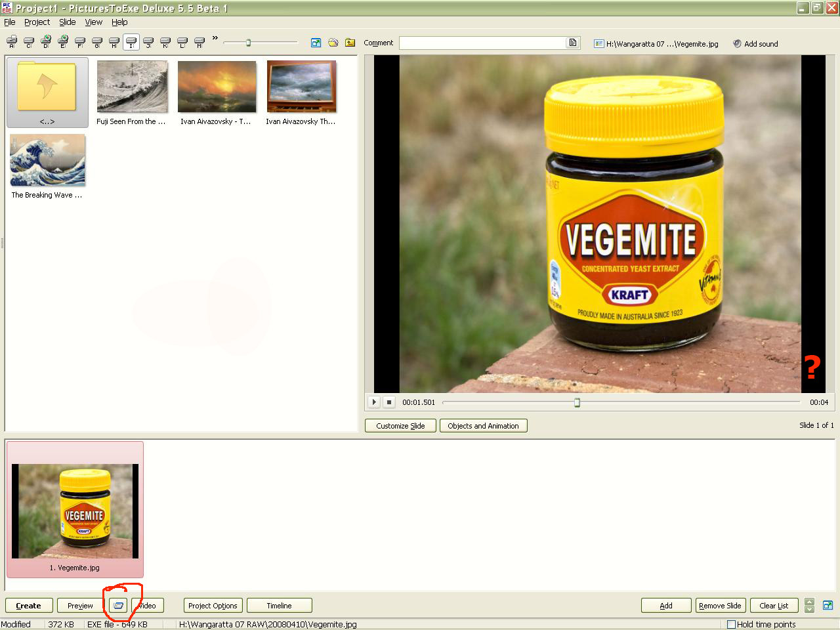Open the File menu
This screenshot has width=840, height=630.
[x=10, y=22]
